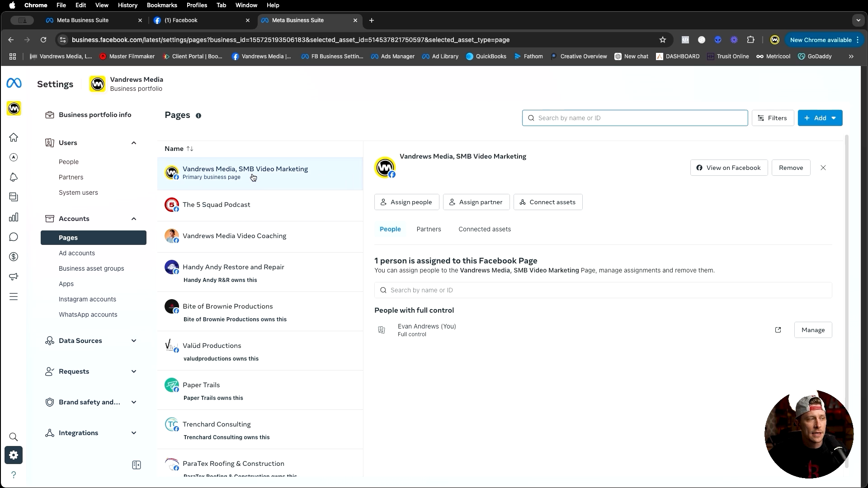Click Assign partner button

click(476, 202)
